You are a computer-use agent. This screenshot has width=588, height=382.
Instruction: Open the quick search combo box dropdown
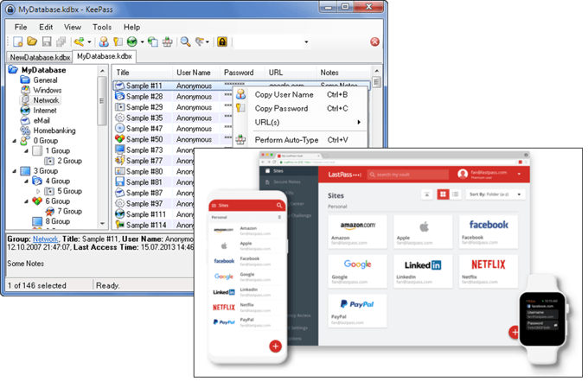[x=306, y=42]
